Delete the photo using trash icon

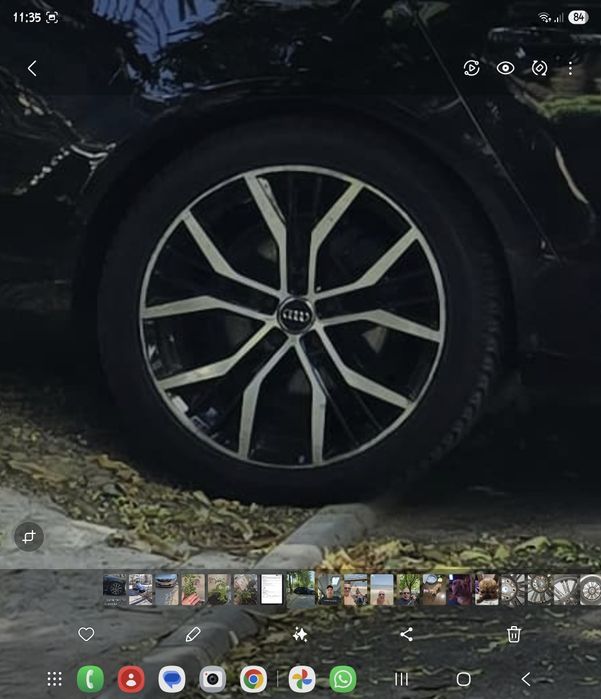(x=514, y=634)
